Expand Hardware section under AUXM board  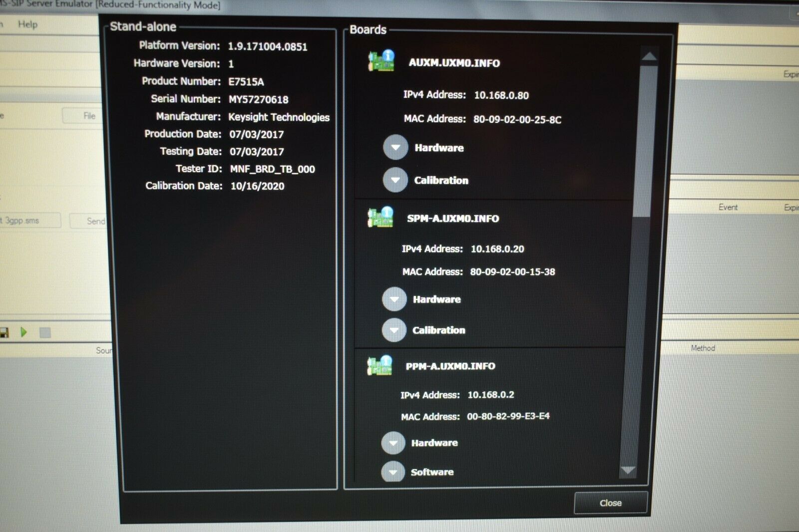(x=396, y=148)
